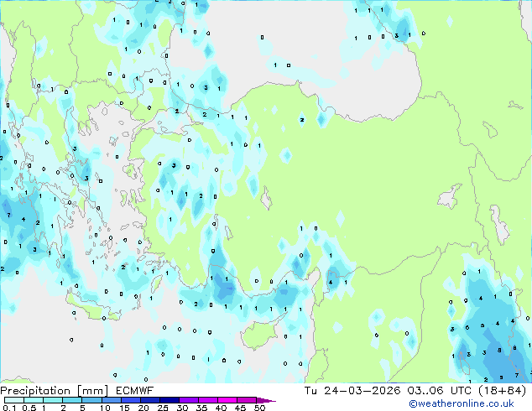
Task: Click the 'UTC' label
Action: (461, 391)
